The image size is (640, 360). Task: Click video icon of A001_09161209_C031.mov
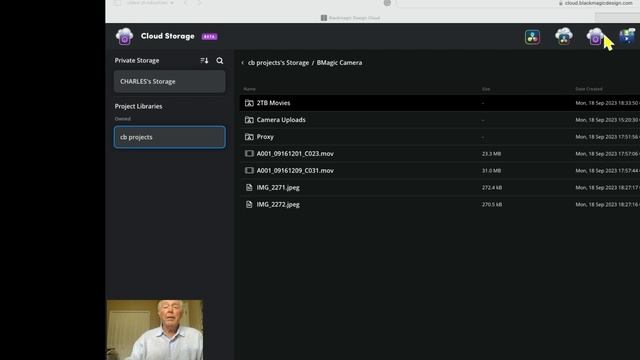249,171
